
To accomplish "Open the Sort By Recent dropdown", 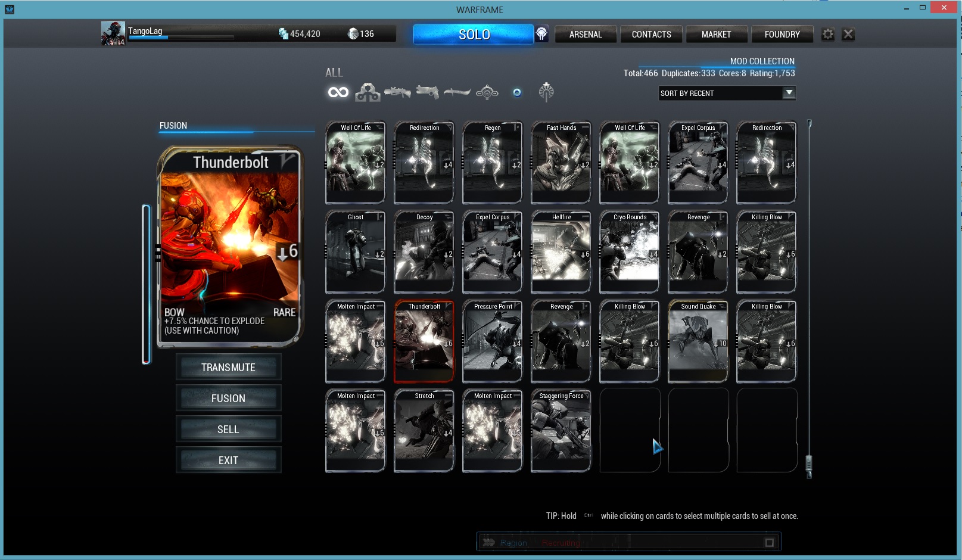I will (727, 93).
